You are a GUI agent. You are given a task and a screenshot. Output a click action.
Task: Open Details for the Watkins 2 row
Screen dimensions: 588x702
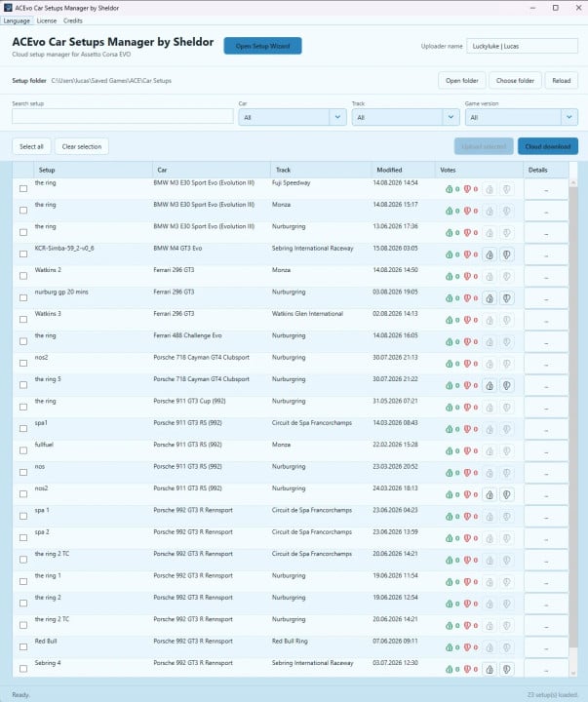pyautogui.click(x=546, y=277)
